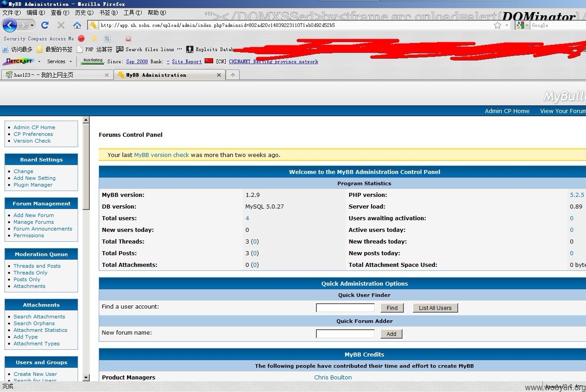Go to the browser Home page icon
Image resolution: width=586 pixels, height=392 pixels.
[77, 25]
